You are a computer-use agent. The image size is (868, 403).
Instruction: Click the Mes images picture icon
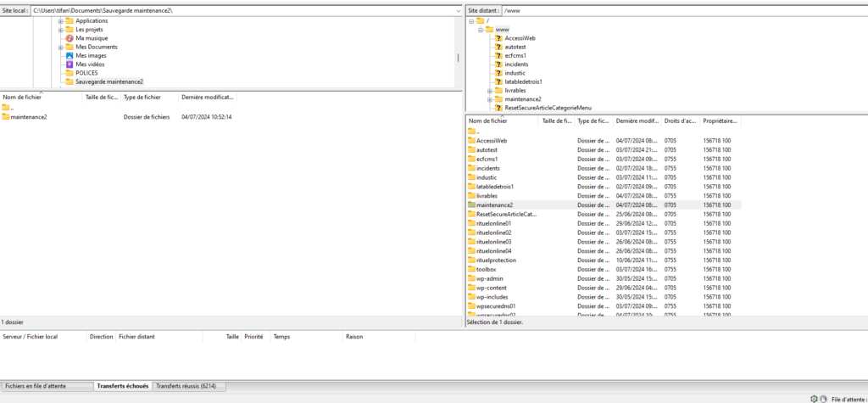pyautogui.click(x=70, y=56)
